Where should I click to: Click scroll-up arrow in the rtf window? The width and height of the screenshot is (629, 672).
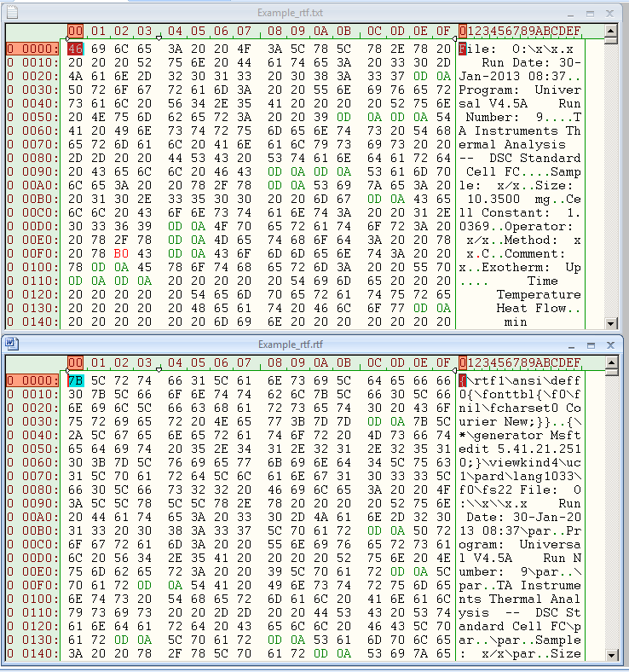(x=610, y=361)
